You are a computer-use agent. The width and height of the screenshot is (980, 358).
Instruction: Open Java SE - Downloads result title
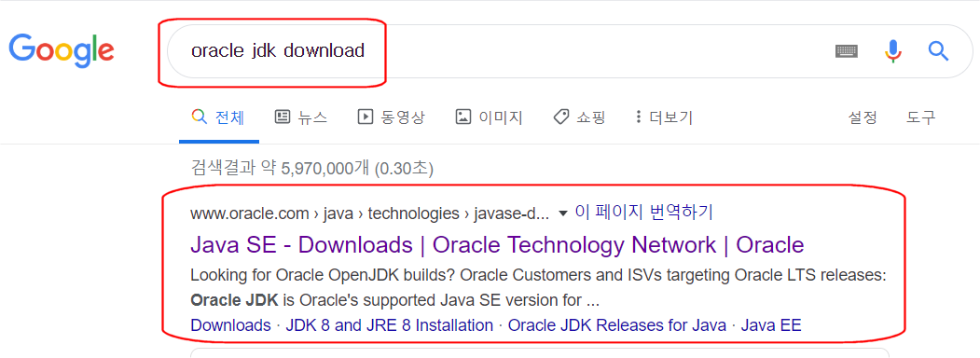pos(497,245)
